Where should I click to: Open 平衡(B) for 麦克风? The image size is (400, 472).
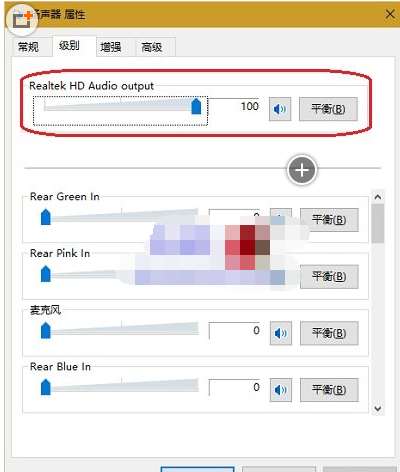(x=329, y=333)
